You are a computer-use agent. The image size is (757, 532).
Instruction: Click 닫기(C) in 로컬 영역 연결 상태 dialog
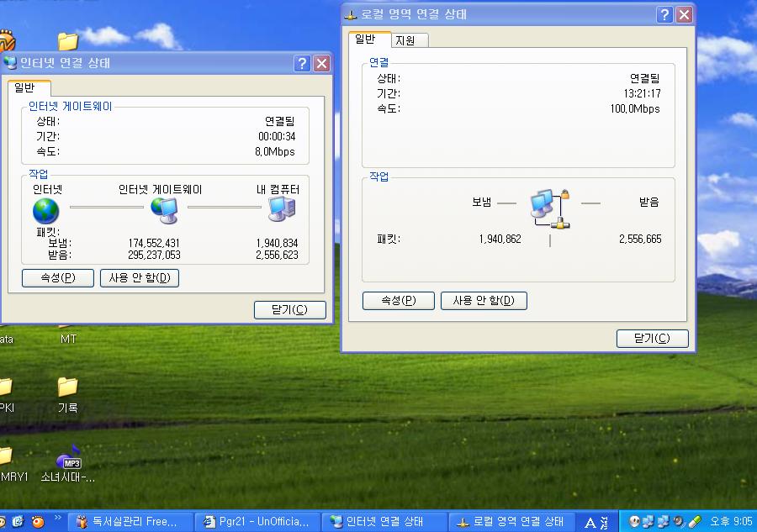652,338
